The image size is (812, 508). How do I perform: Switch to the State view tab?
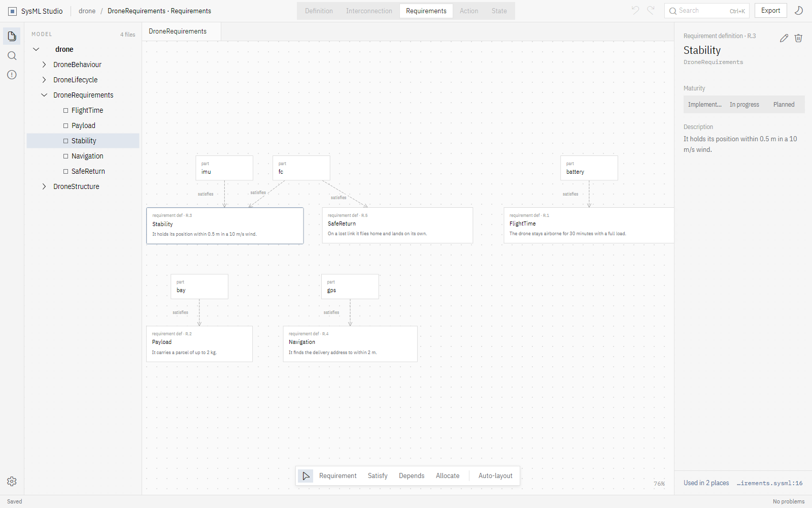pyautogui.click(x=499, y=11)
